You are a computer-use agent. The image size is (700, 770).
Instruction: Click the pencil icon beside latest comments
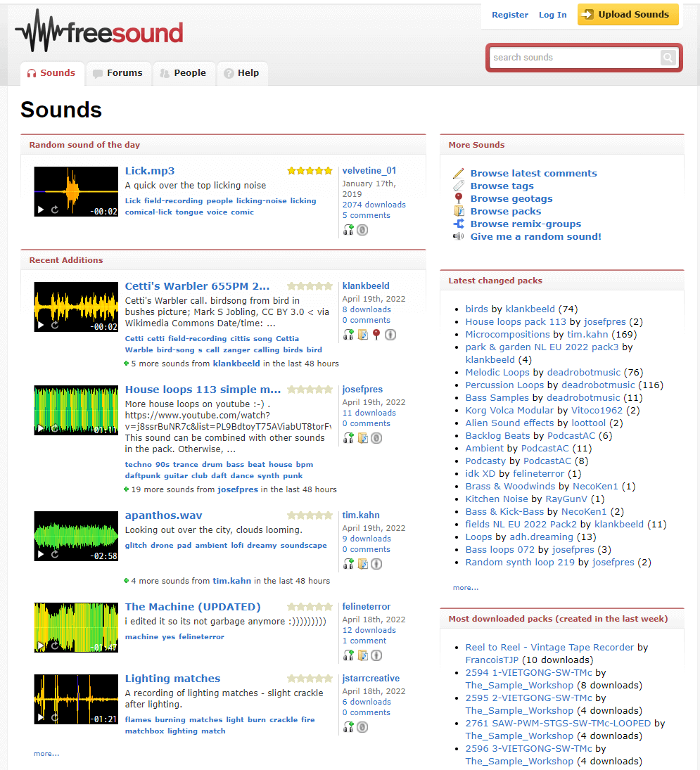tap(458, 174)
